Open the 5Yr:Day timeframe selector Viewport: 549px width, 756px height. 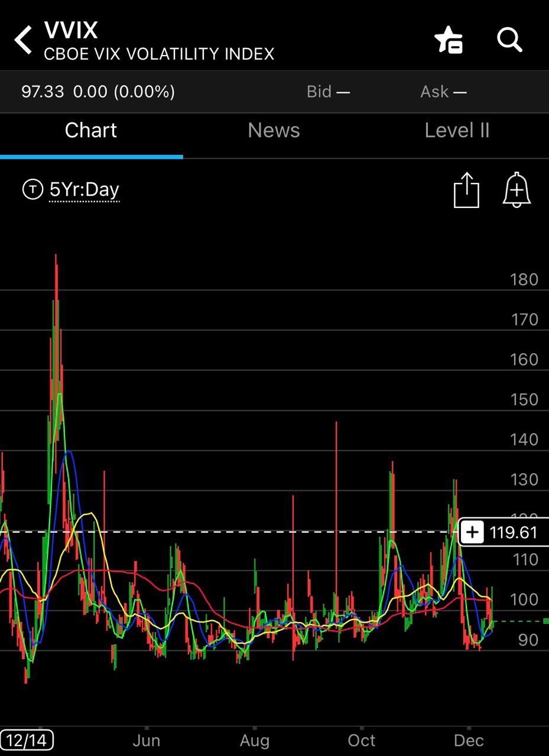point(85,190)
